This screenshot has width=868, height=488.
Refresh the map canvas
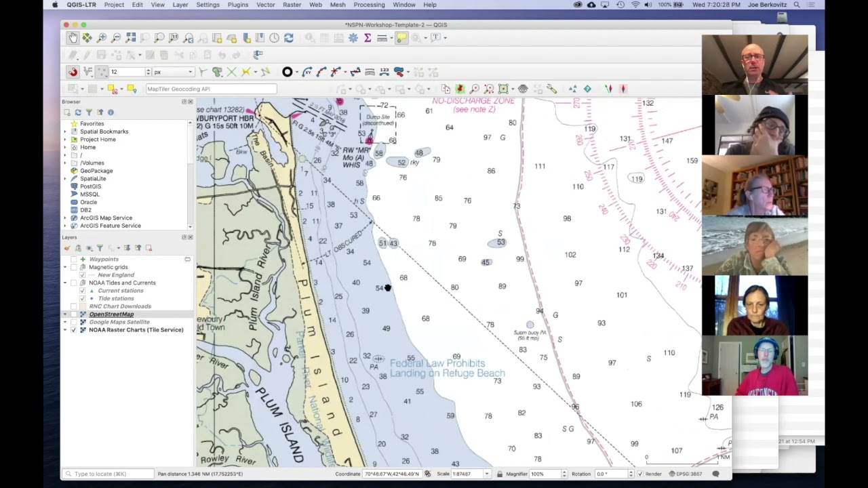click(x=289, y=38)
